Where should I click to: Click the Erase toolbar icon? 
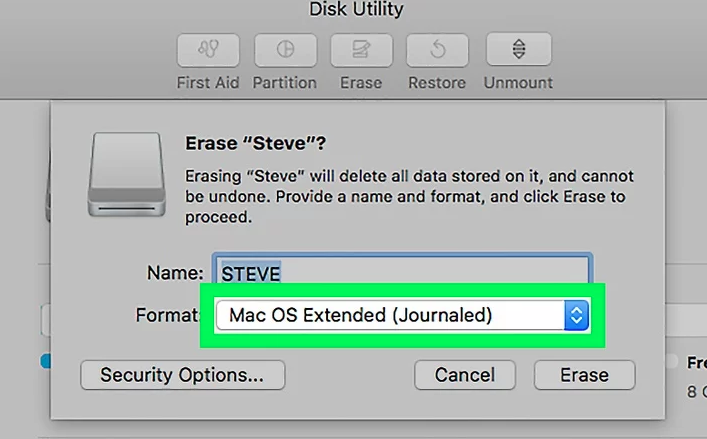click(x=362, y=49)
